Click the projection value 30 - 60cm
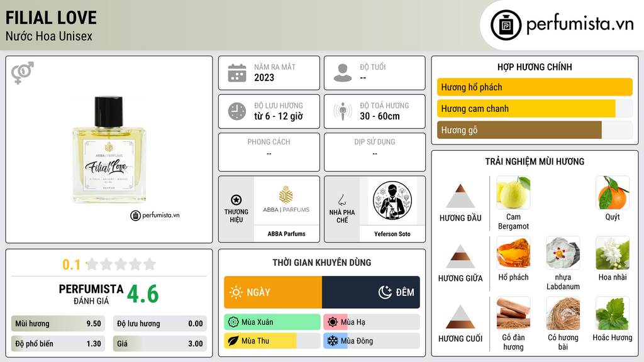The height and width of the screenshot is (362, 644). [x=380, y=116]
